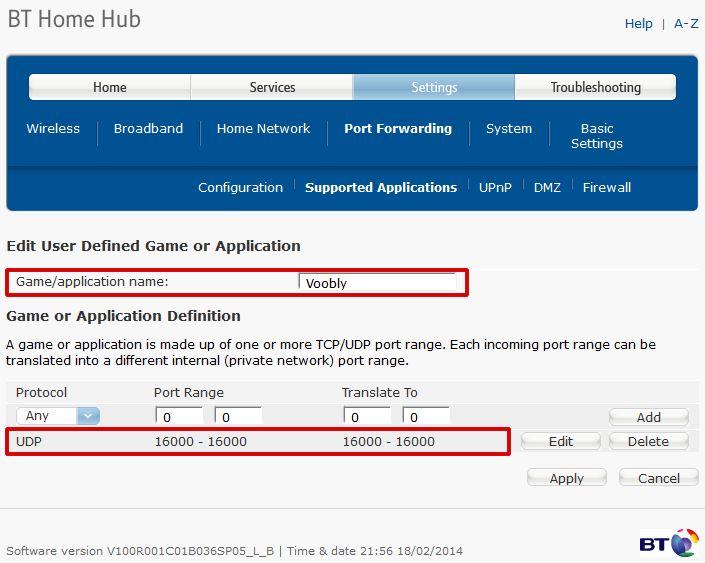Open the Home Network section
Image resolution: width=705 pixels, height=563 pixels.
point(263,129)
